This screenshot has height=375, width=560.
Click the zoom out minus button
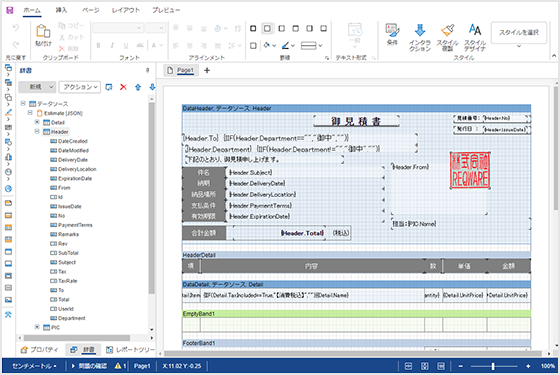(460, 366)
